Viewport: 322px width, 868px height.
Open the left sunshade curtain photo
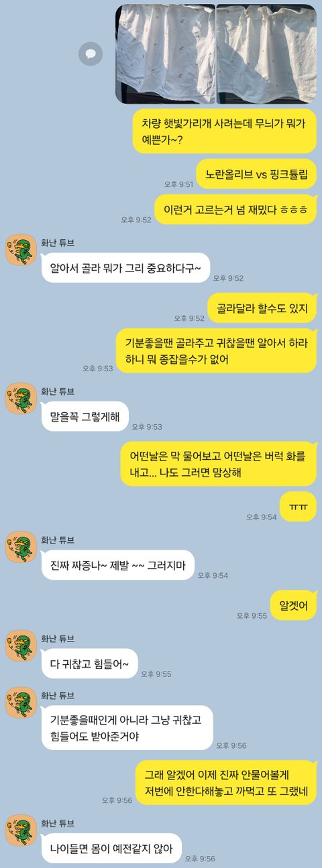tap(165, 55)
